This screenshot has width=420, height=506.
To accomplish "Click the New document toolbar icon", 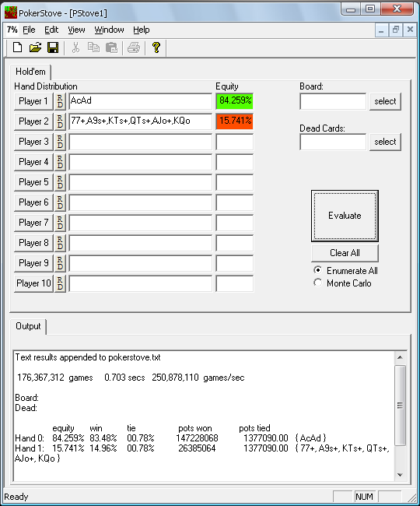I will 17,47.
